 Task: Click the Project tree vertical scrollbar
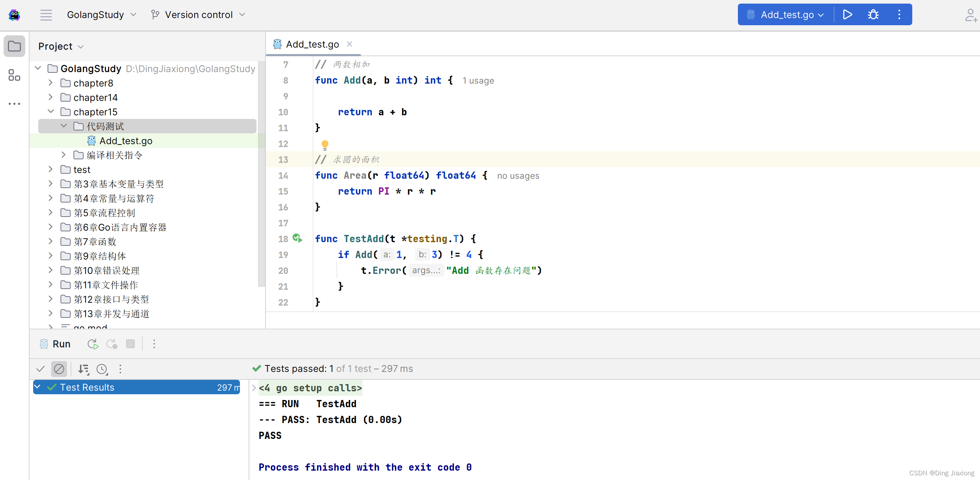click(260, 173)
